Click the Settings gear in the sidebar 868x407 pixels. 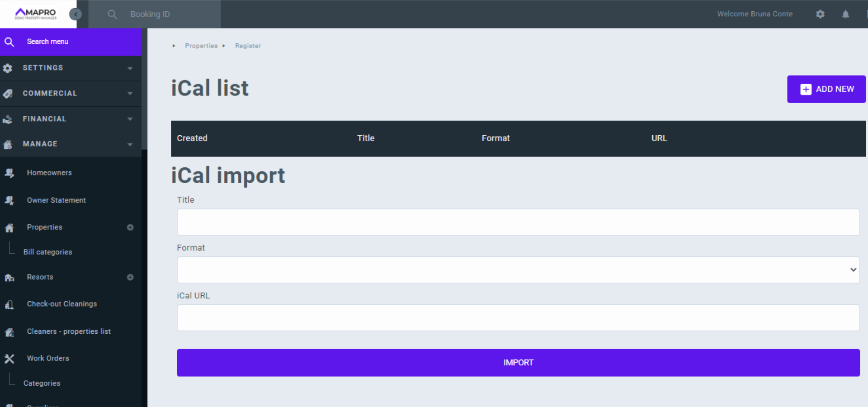[x=8, y=68]
